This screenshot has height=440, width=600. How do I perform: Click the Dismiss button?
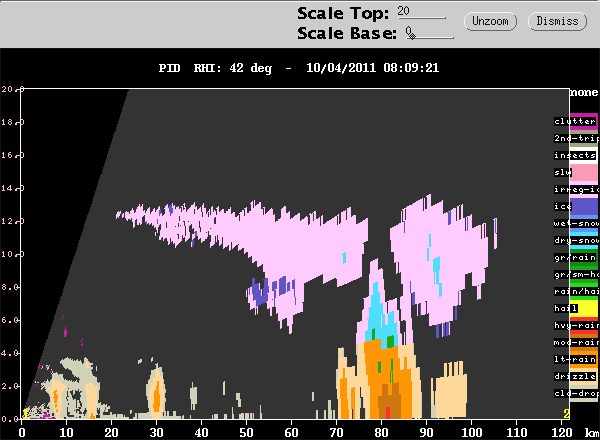pos(557,21)
